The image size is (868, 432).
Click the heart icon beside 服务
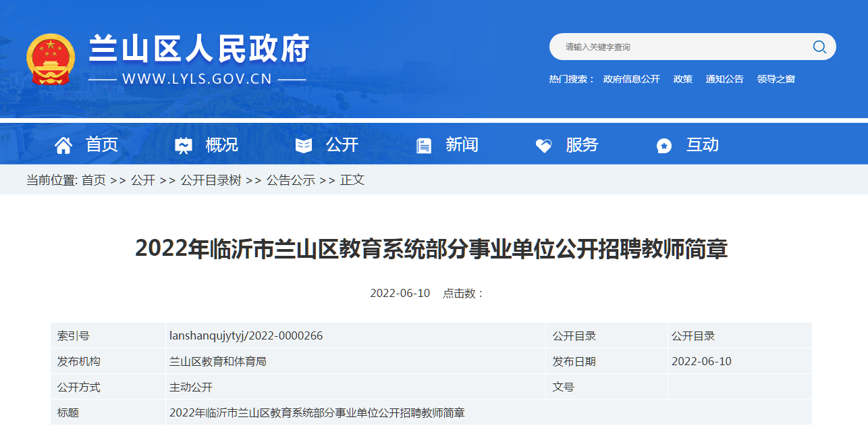click(x=543, y=145)
